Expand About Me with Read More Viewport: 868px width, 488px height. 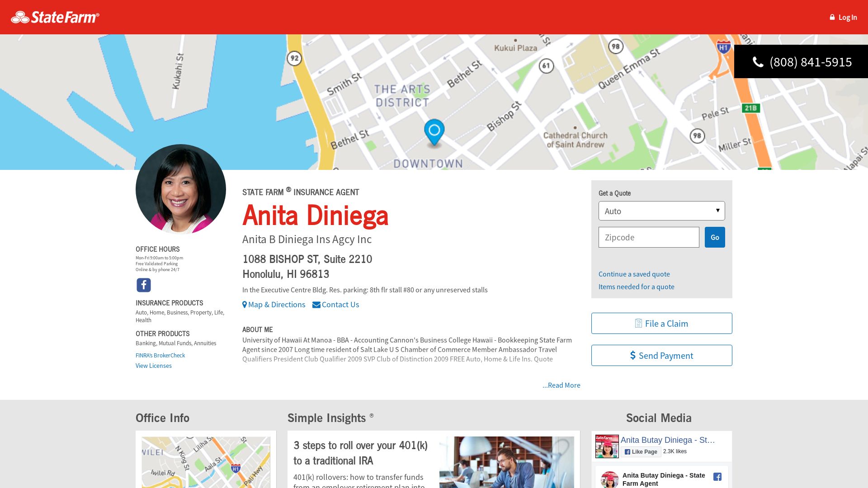tap(561, 385)
